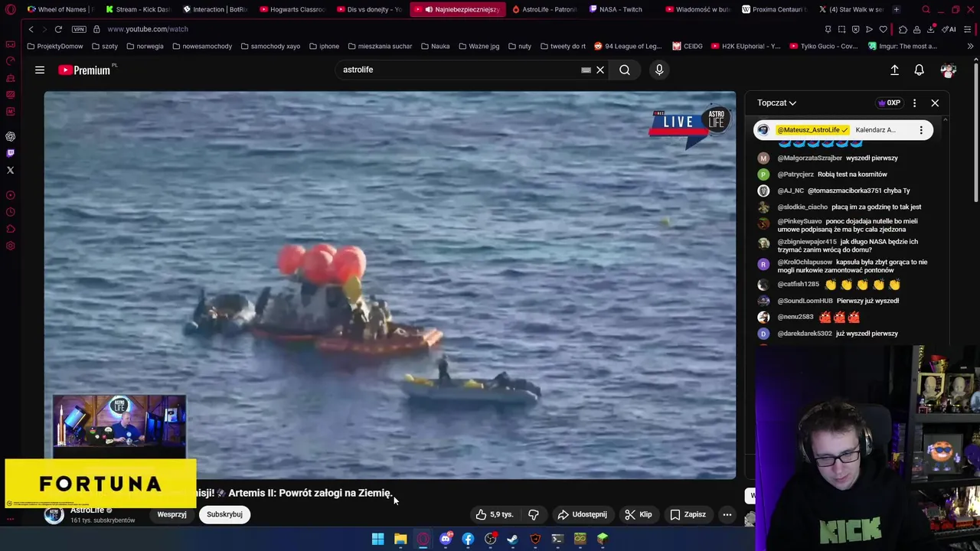Open YouTube notifications bell
The height and width of the screenshot is (551, 980).
pyautogui.click(x=920, y=70)
